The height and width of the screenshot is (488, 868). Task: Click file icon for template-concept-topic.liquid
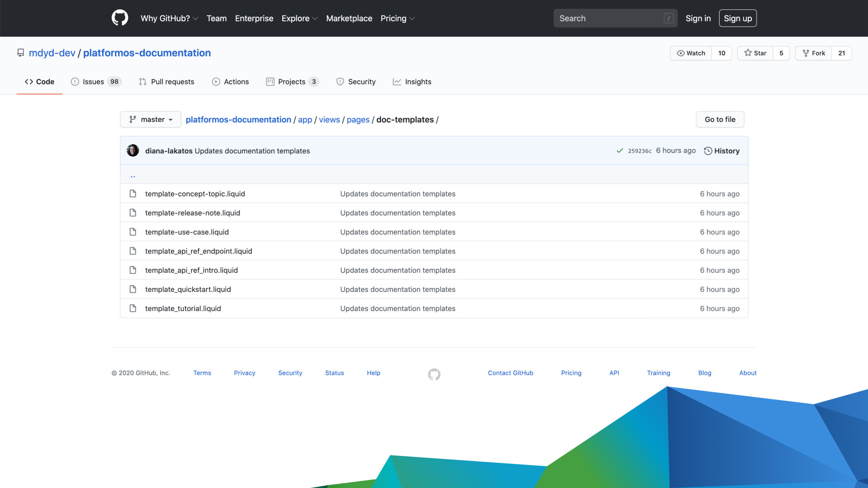tap(133, 193)
